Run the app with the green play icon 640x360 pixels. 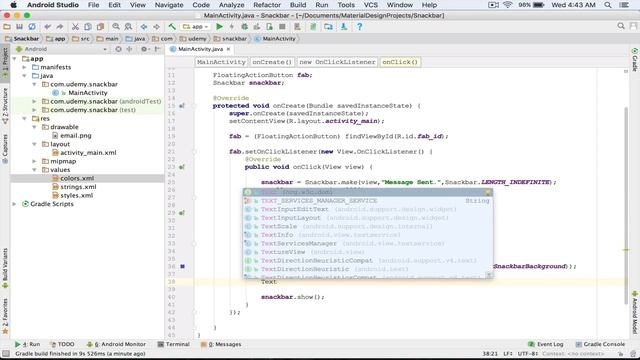(x=219, y=27)
